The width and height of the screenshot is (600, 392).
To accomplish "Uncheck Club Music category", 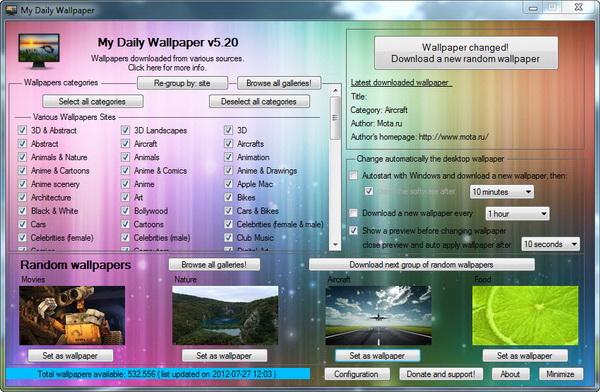I will point(228,237).
